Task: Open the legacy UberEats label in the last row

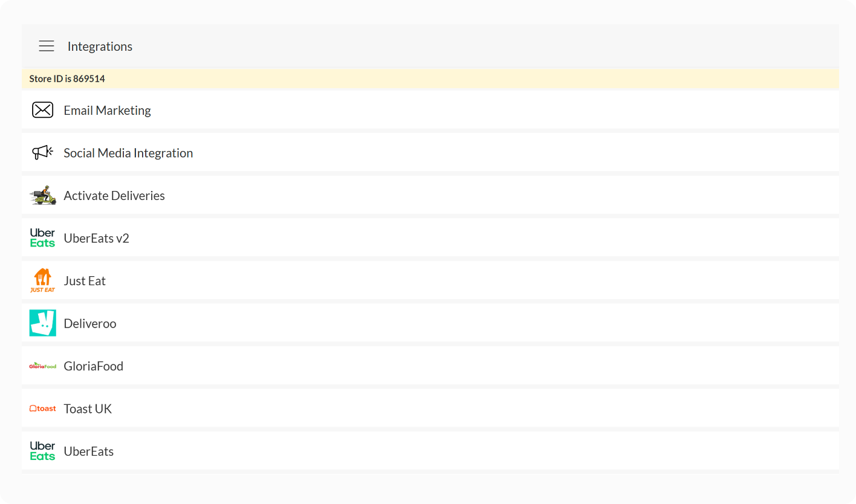Action: (x=88, y=451)
